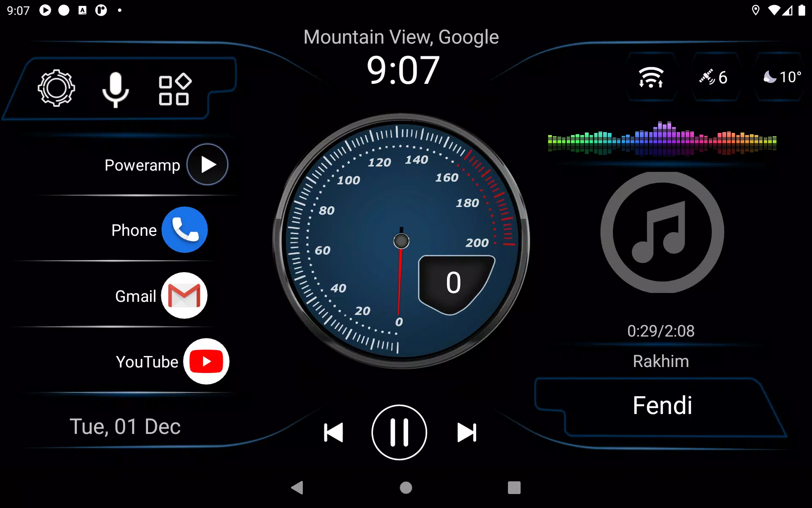Pause the currently playing track
This screenshot has height=508, width=812.
click(x=399, y=431)
